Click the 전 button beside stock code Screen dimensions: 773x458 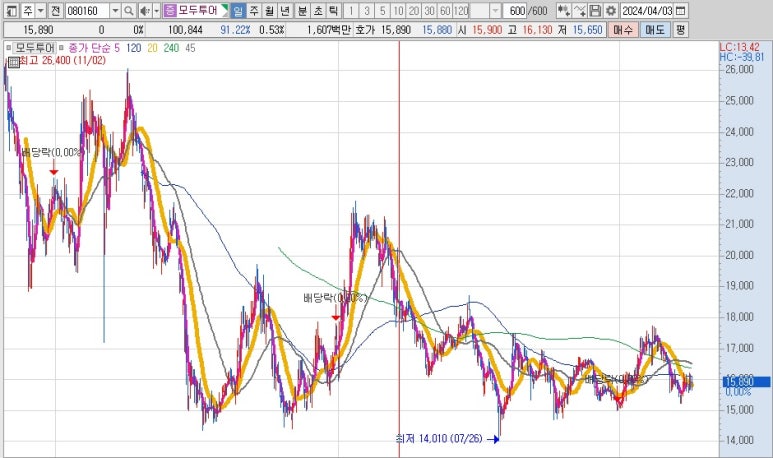click(56, 10)
